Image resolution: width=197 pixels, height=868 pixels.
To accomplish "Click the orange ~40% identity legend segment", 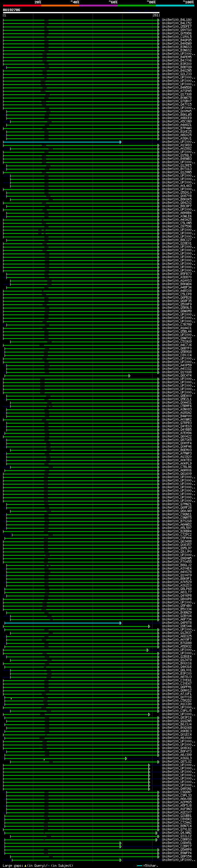I will 60,6.
